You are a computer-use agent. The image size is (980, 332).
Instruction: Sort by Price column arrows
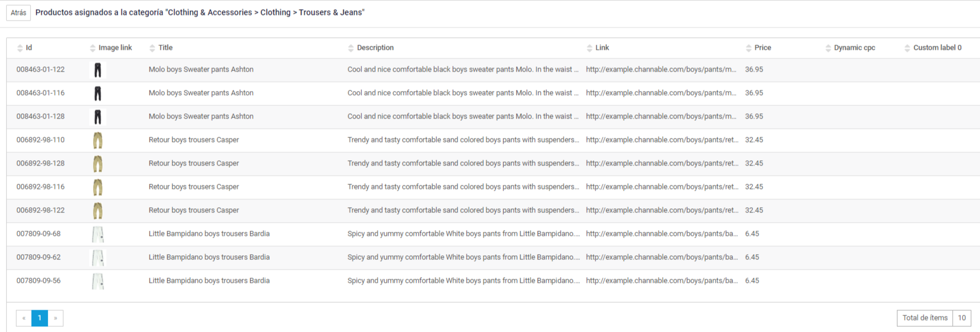click(x=749, y=48)
